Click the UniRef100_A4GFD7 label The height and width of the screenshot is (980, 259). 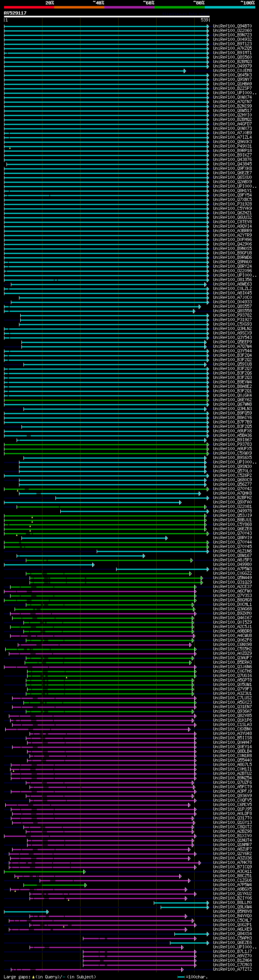pyautogui.click(x=232, y=124)
